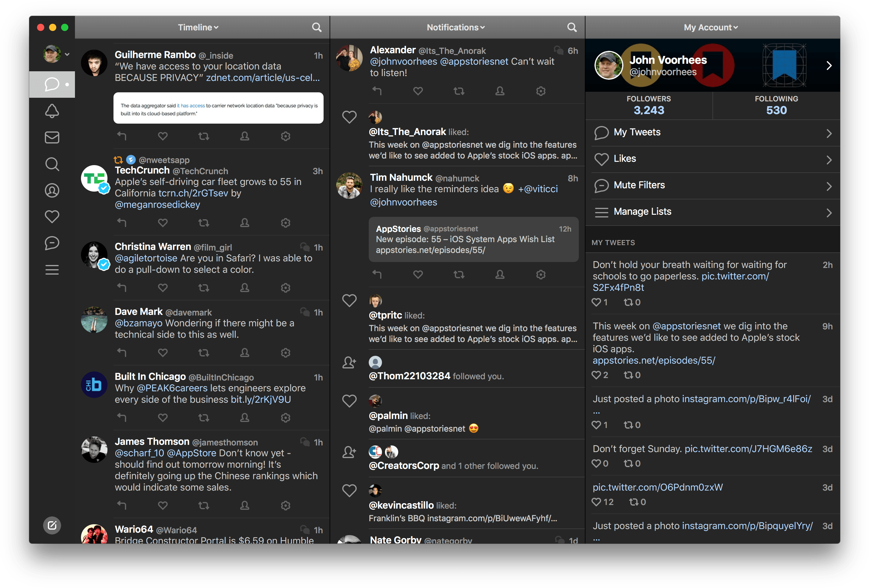Open the Manage Lists row
869x588 pixels.
[x=713, y=212]
